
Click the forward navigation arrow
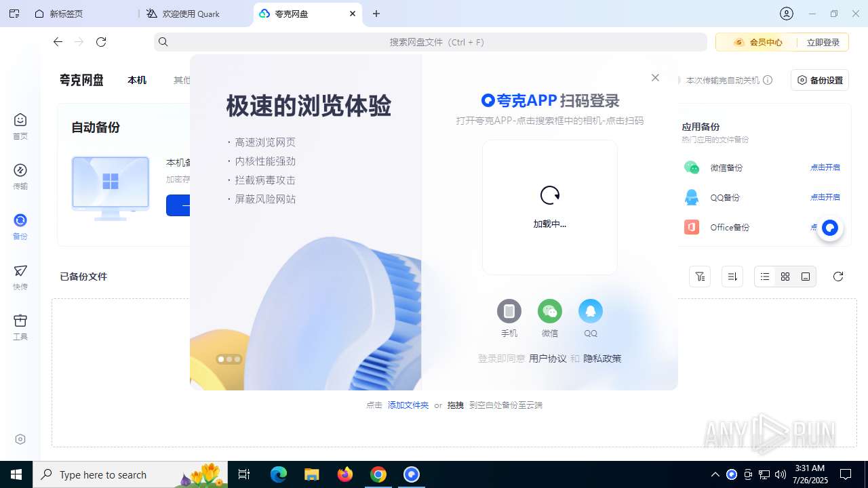coord(79,42)
